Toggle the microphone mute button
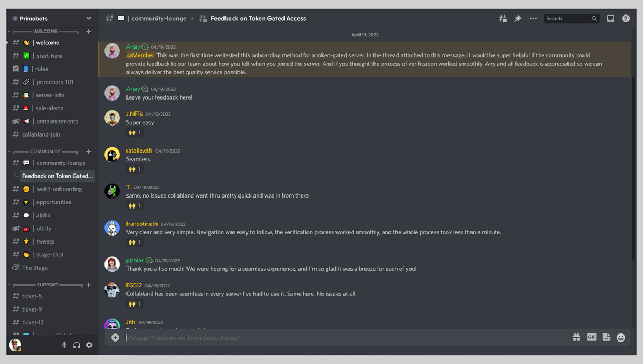 pos(64,345)
